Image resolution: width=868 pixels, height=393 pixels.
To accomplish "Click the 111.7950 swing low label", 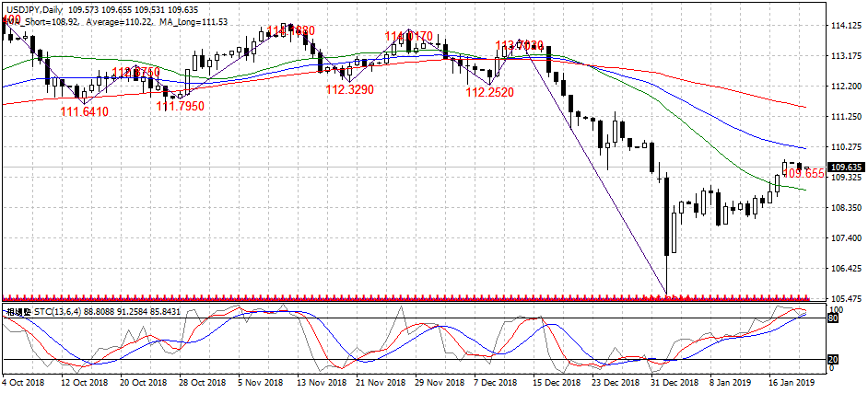I will point(180,106).
